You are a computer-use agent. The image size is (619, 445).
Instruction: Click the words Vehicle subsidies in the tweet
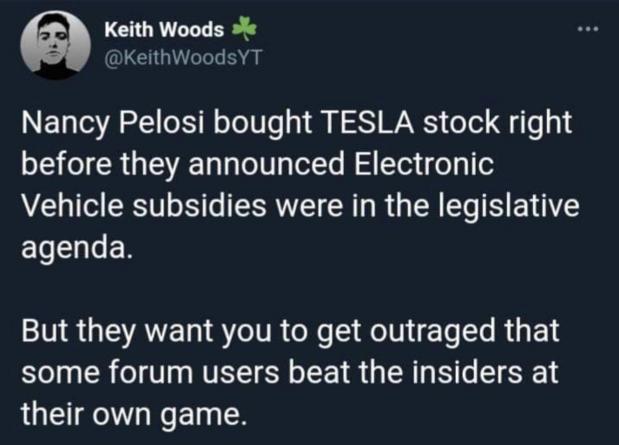[x=144, y=206]
